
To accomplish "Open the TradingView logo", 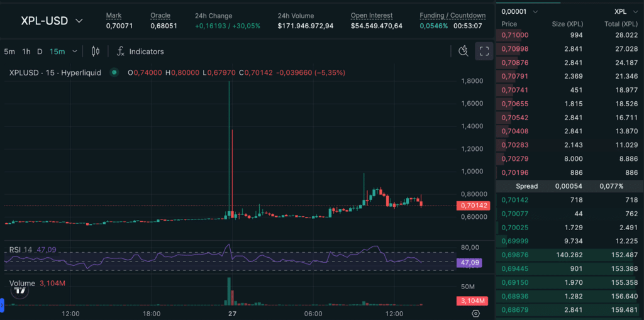I will [19, 290].
